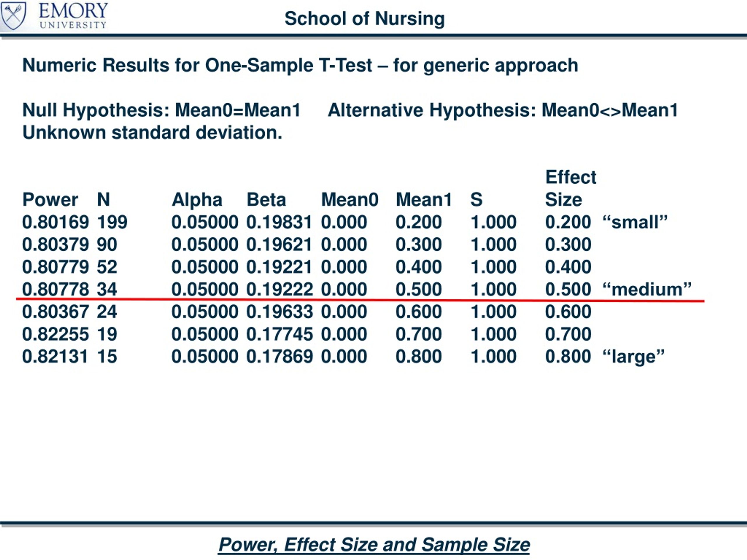Select the "large" effect size label
Viewport: 747px width, 560px height.
click(x=633, y=357)
